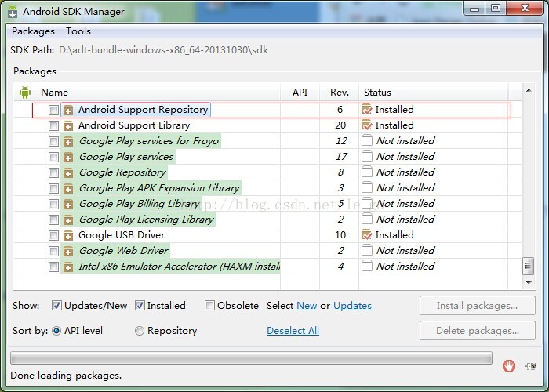This screenshot has width=549, height=392.
Task: Click the package list scroll up arrow
Action: point(529,91)
